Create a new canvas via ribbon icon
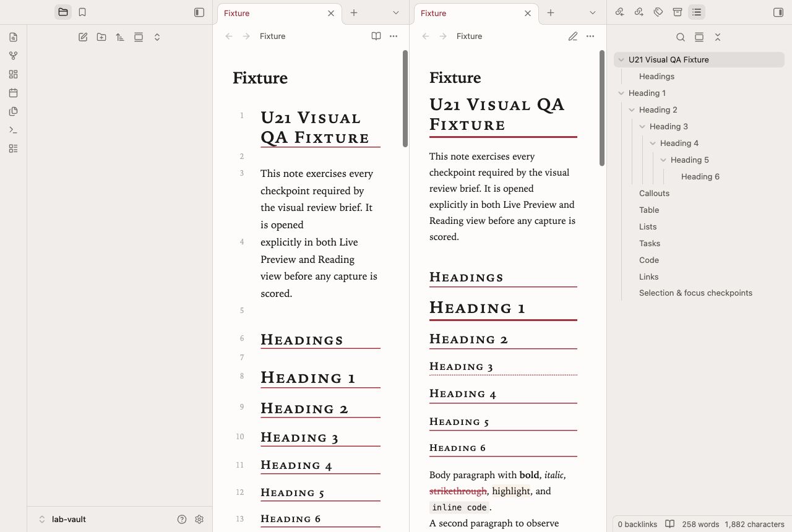 coord(14,74)
